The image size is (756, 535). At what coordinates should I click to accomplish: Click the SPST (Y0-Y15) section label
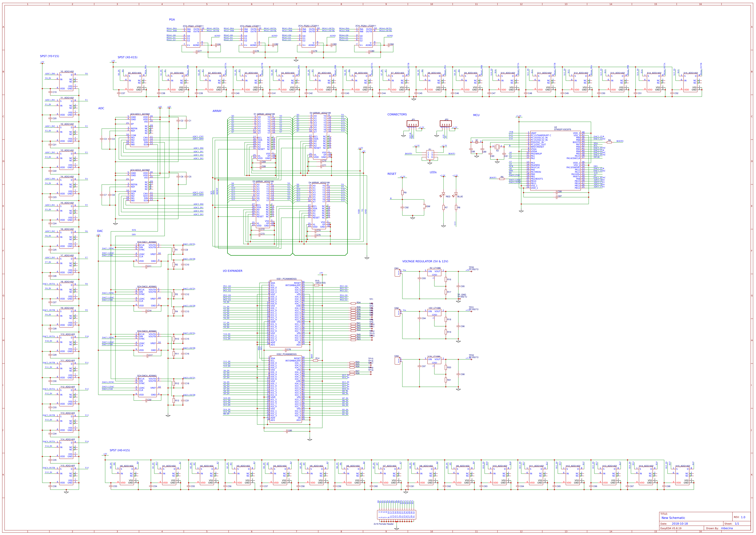(x=49, y=56)
